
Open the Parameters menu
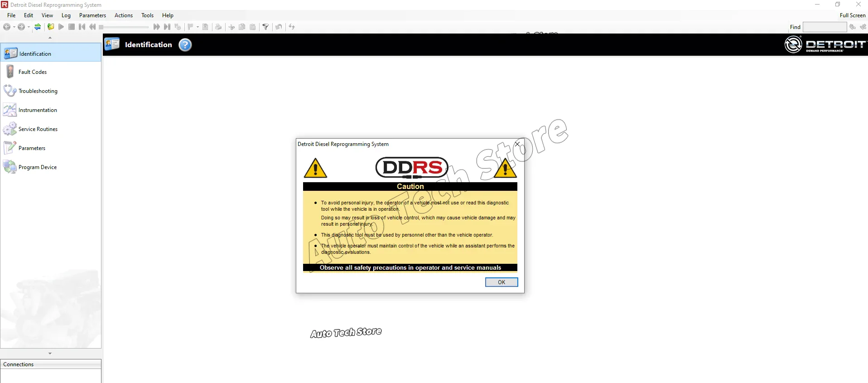pyautogui.click(x=92, y=15)
